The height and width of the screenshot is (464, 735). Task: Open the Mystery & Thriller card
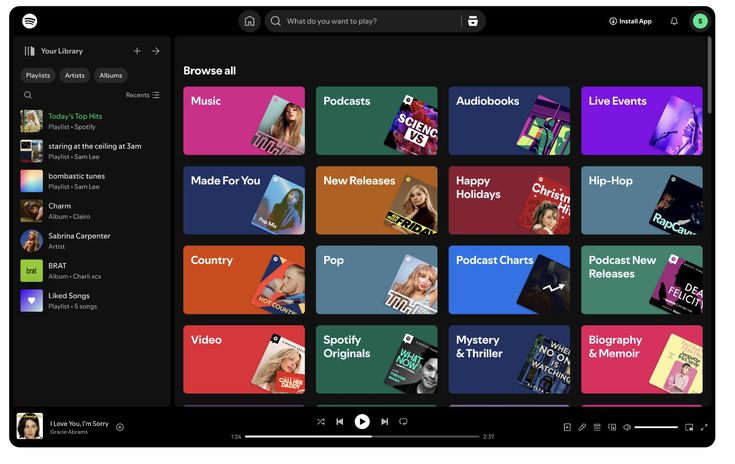(x=509, y=359)
